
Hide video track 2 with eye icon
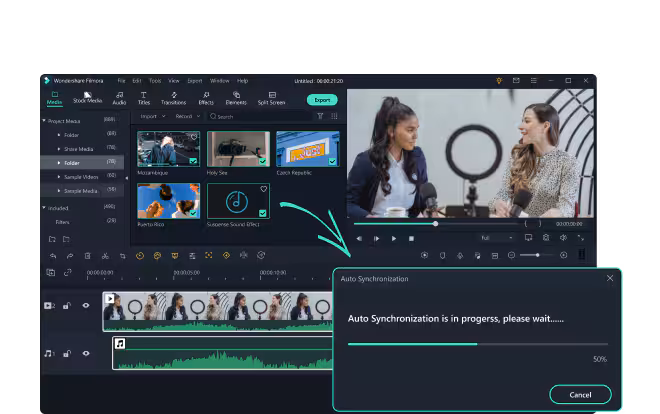click(x=86, y=305)
